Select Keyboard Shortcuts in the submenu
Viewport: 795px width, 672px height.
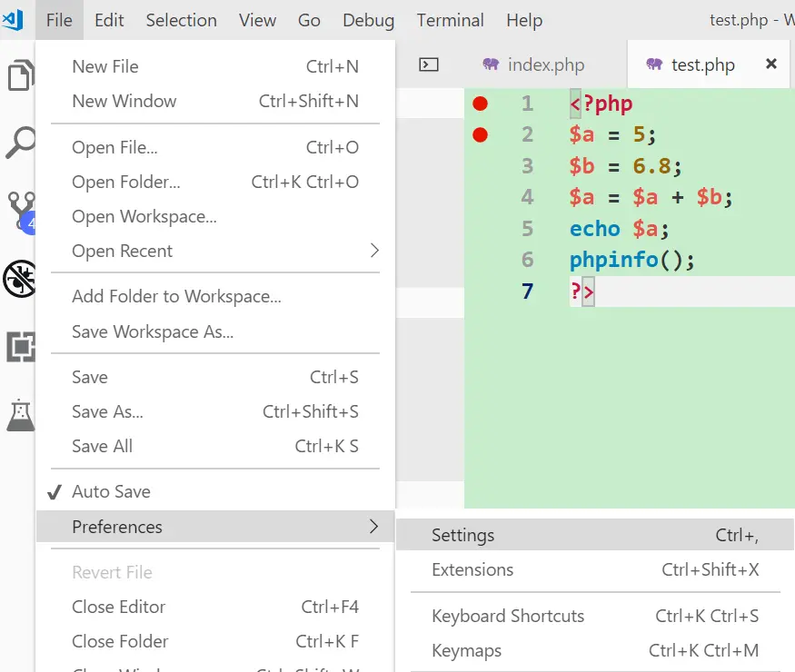[508, 616]
